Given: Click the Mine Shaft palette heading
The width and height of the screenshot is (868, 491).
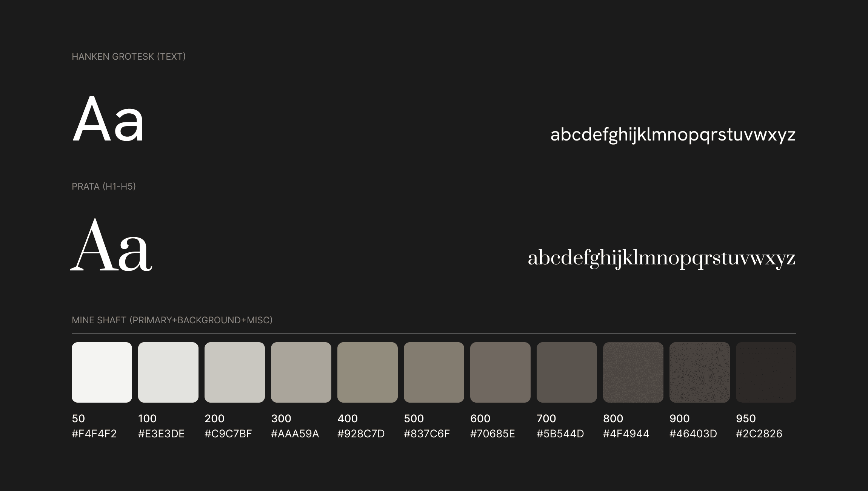Looking at the screenshot, I should click(172, 320).
